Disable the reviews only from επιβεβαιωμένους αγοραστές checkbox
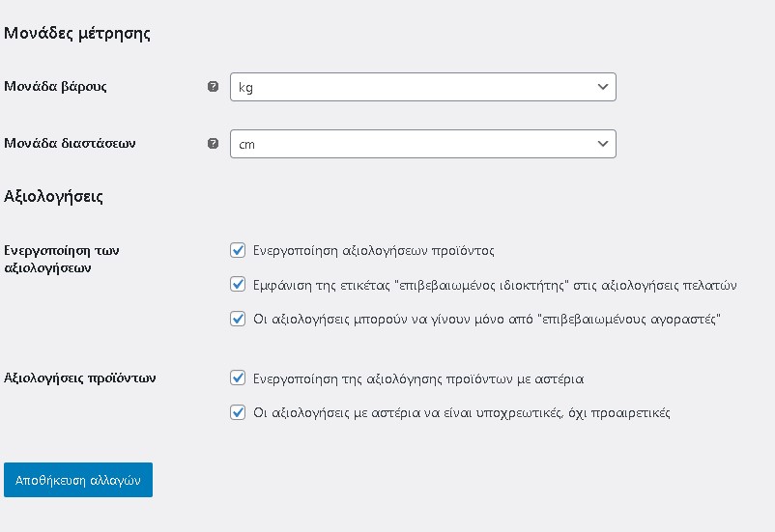The width and height of the screenshot is (775, 532). click(x=238, y=319)
